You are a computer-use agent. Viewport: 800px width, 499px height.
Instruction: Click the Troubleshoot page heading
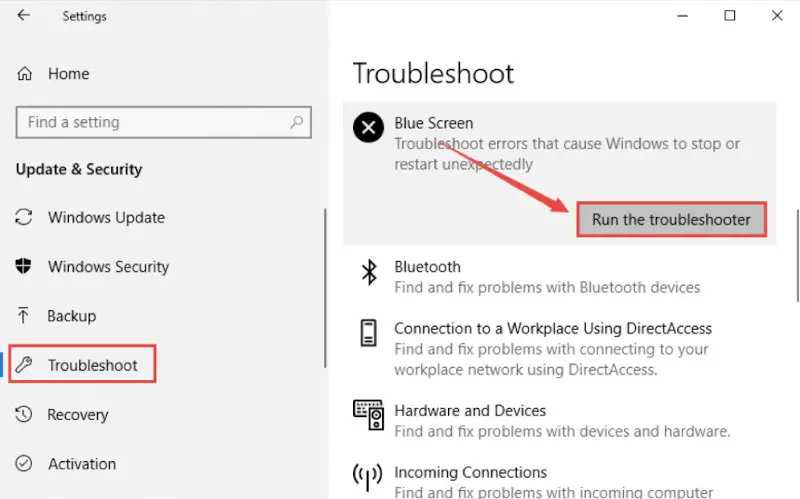pyautogui.click(x=434, y=73)
